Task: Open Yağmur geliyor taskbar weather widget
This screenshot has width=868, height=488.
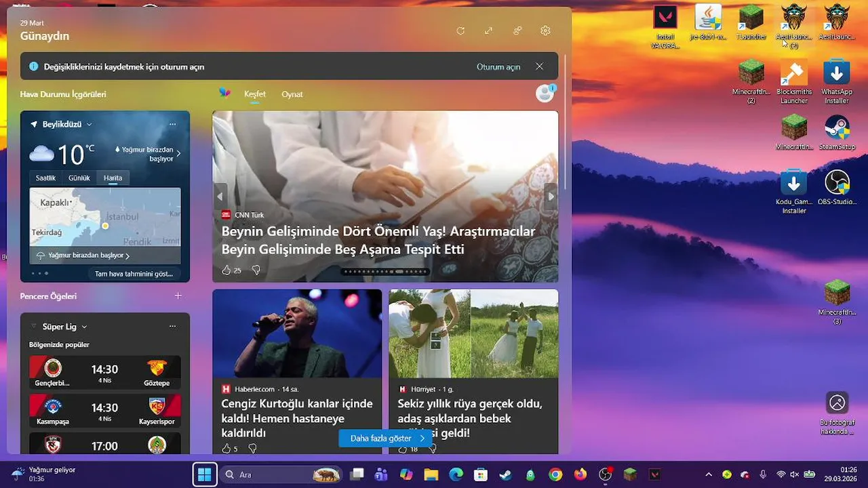Action: click(x=43, y=474)
